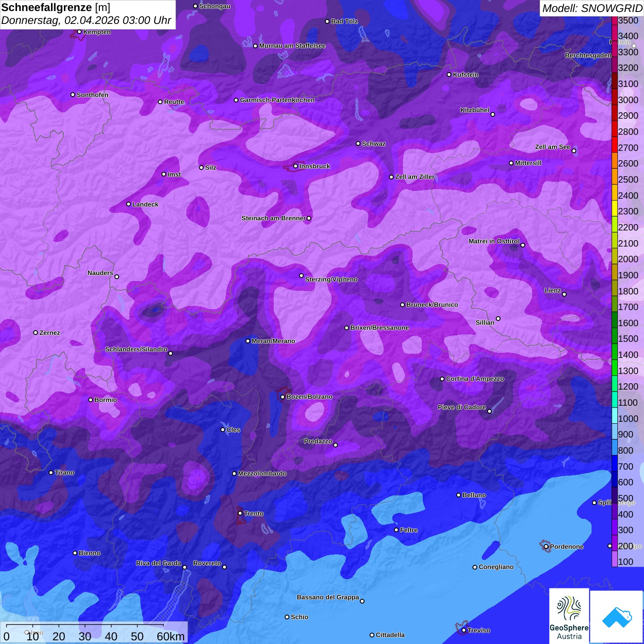Image resolution: width=644 pixels, height=644 pixels.
Task: Click the Steinach am Brenner label
Action: pyautogui.click(x=273, y=218)
